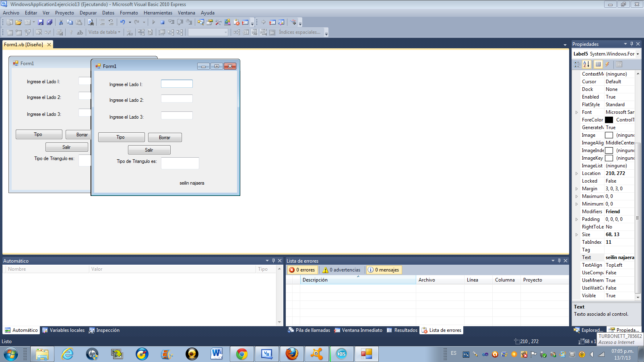Expand the Margin property

click(x=577, y=188)
